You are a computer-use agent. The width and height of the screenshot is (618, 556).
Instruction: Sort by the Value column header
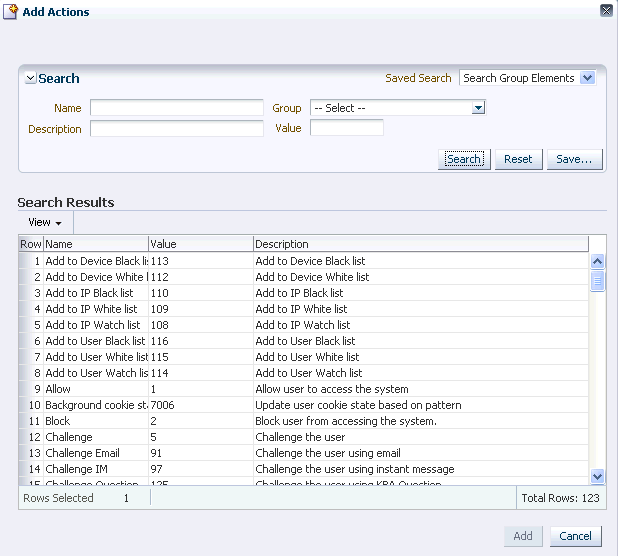(201, 244)
